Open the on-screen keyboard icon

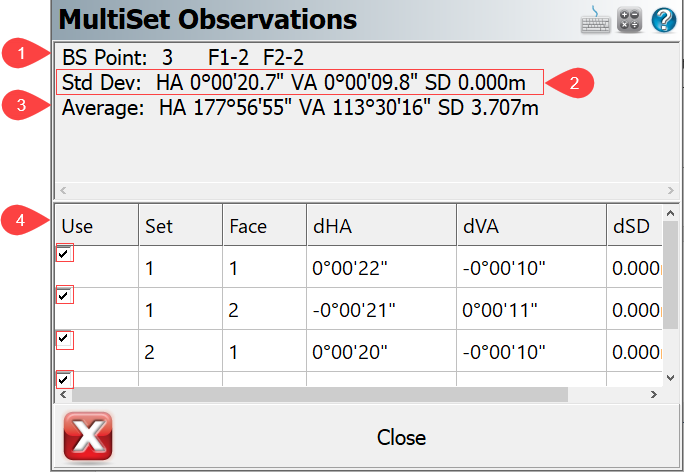click(599, 19)
